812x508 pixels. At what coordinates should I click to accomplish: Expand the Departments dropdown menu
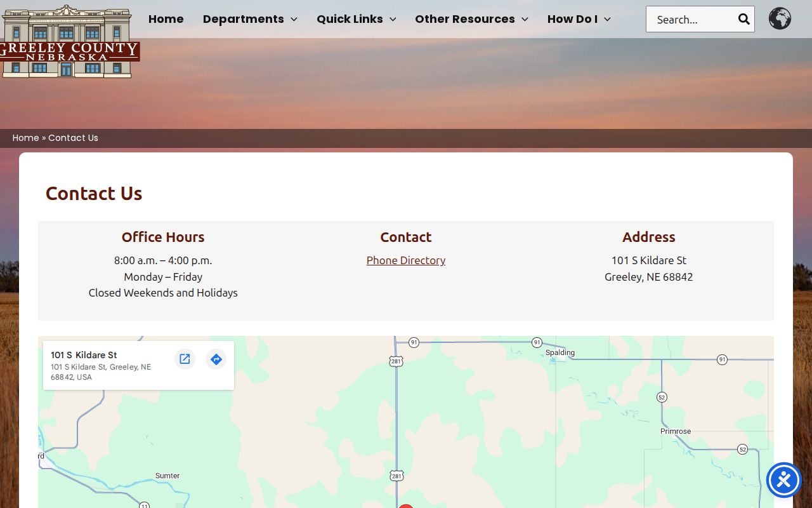250,19
